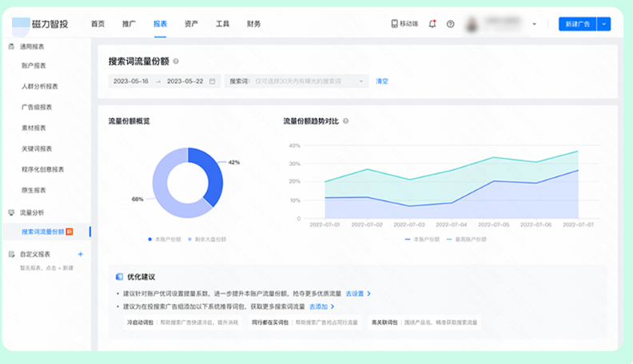This screenshot has height=364, width=633.
Task: Click the 去设置 link
Action: coord(358,294)
